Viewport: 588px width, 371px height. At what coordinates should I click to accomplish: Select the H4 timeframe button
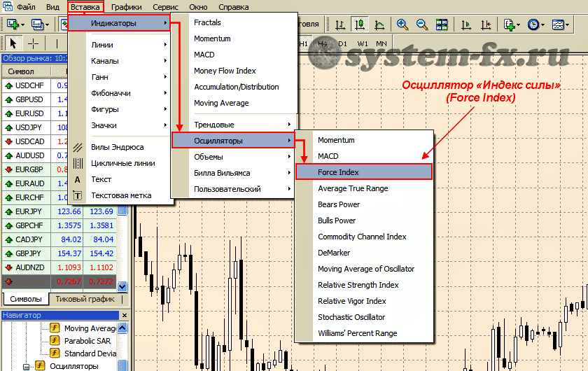[323, 43]
